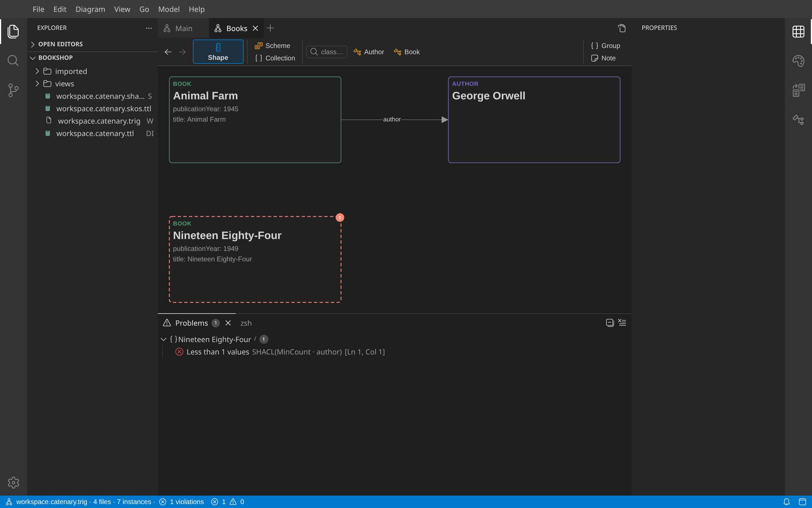Screen dimensions: 812x508
Task: Collapse the BOOKSHOP section
Action: click(92, 58)
